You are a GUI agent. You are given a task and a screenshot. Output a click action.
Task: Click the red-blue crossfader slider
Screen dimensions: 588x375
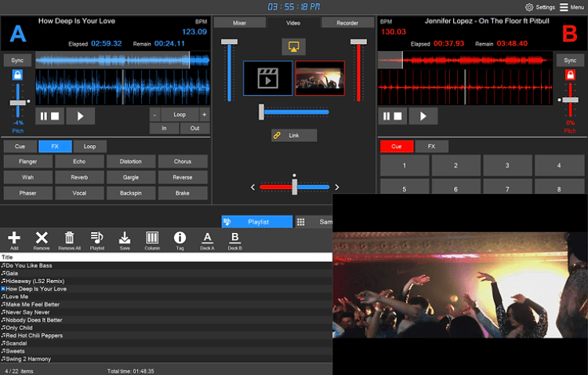click(294, 187)
